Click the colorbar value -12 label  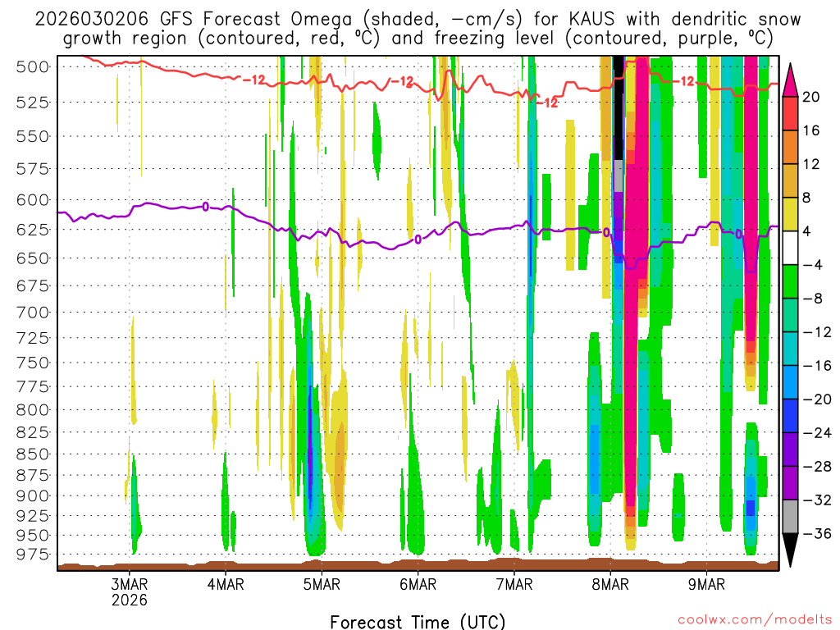click(x=817, y=332)
